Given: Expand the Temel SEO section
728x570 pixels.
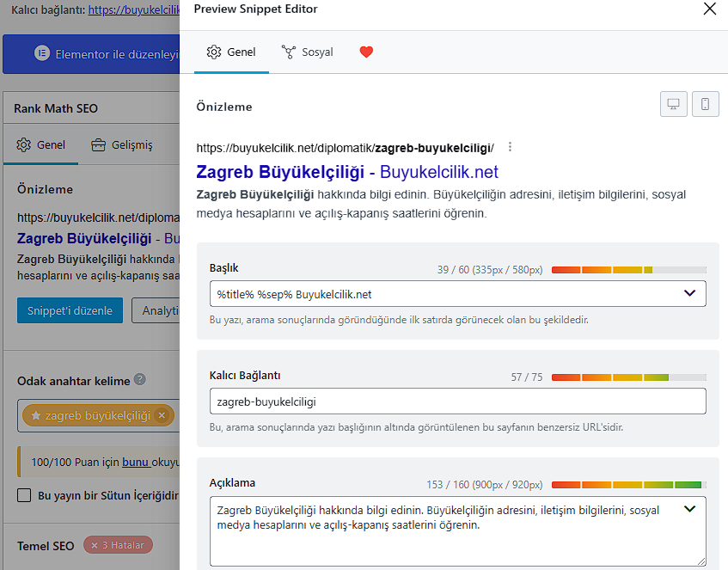Looking at the screenshot, I should pyautogui.click(x=46, y=546).
